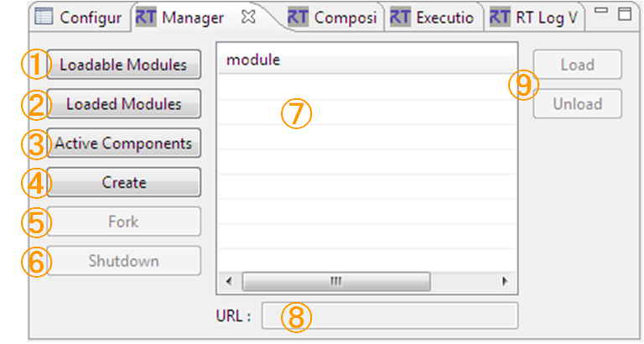Click the Shutdown button
The height and width of the screenshot is (344, 644).
(123, 261)
